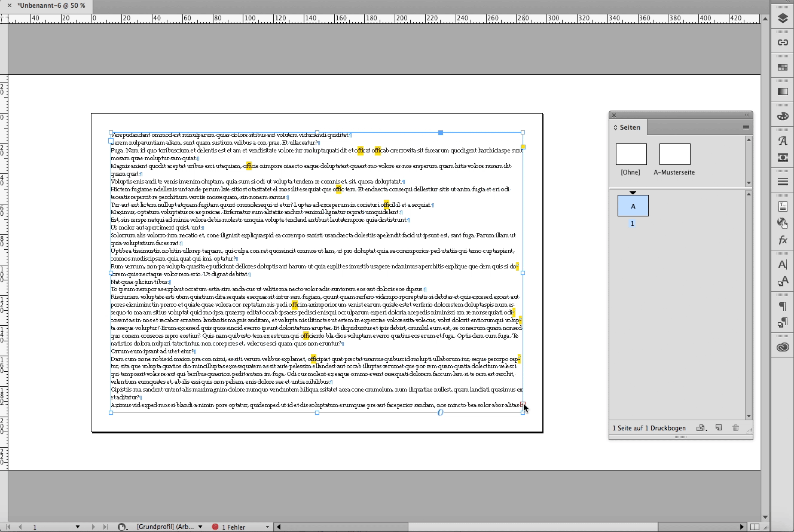Open the italic A styles panel icon
Image resolution: width=794 pixels, height=532 pixels.
point(783,142)
